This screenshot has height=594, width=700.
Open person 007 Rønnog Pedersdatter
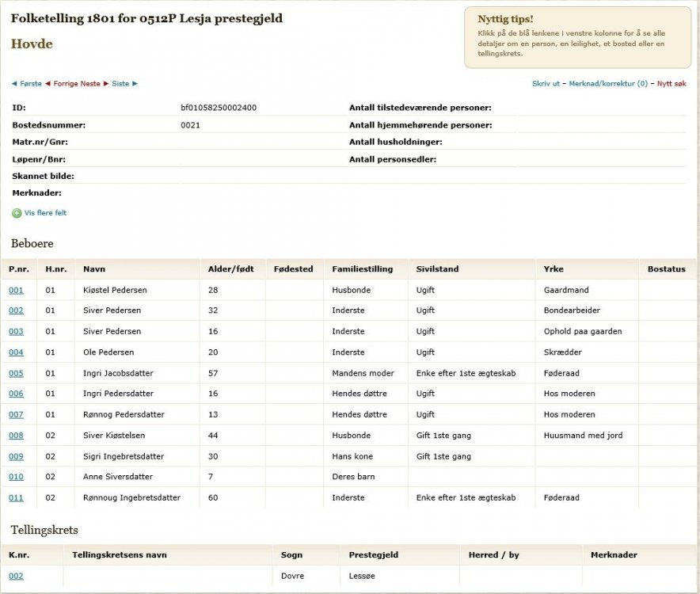coord(16,414)
